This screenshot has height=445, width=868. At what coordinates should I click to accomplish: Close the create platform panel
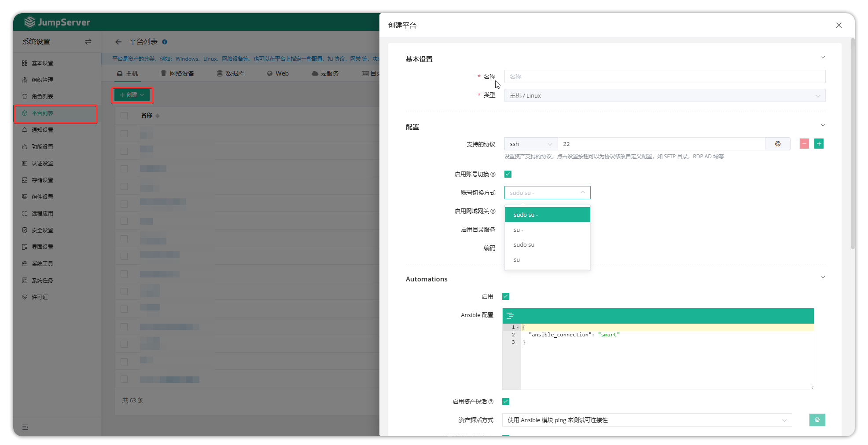(x=839, y=26)
